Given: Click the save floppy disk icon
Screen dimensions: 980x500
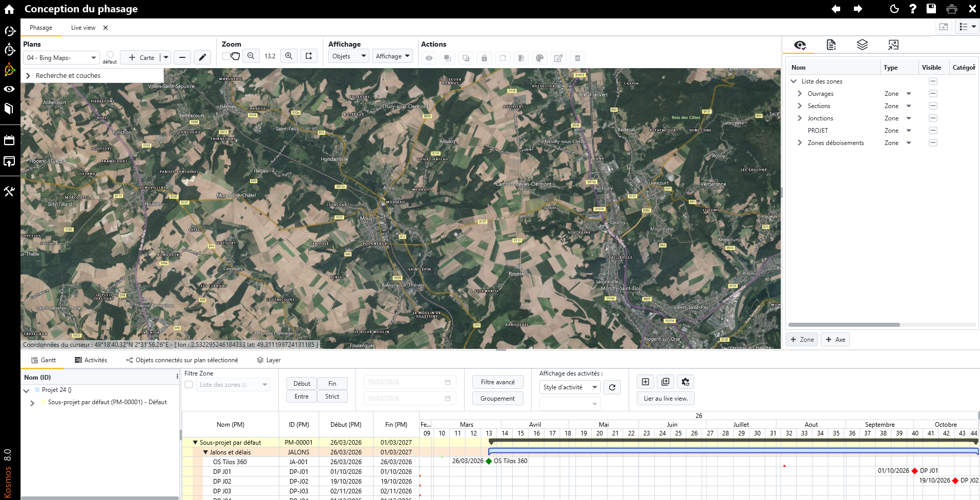Looking at the screenshot, I should click(931, 9).
